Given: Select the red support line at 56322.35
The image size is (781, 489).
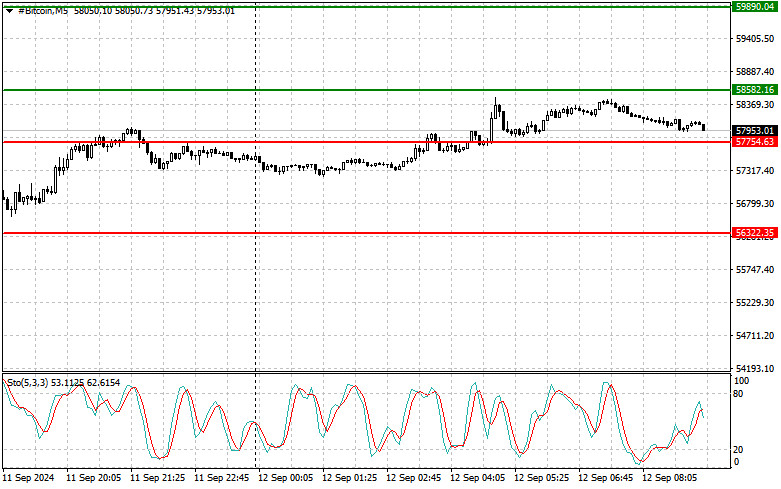Looking at the screenshot, I should tap(367, 233).
